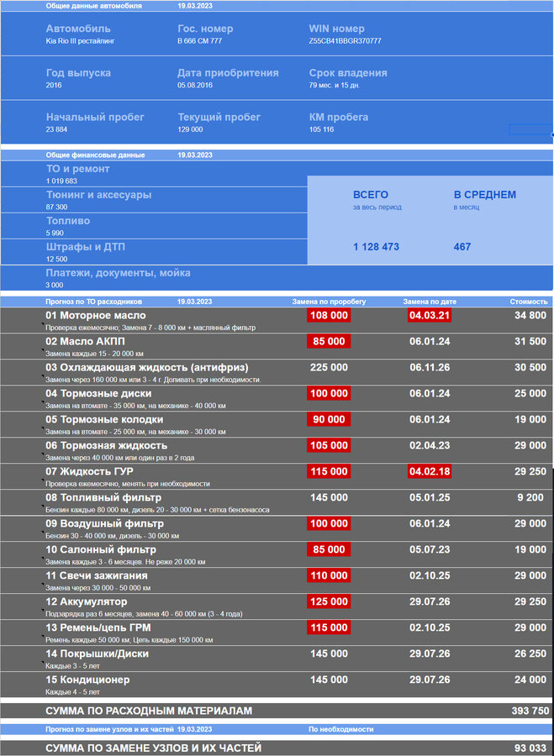
Task: Click the 'Год выпуска' value 2016
Action: 54,86
